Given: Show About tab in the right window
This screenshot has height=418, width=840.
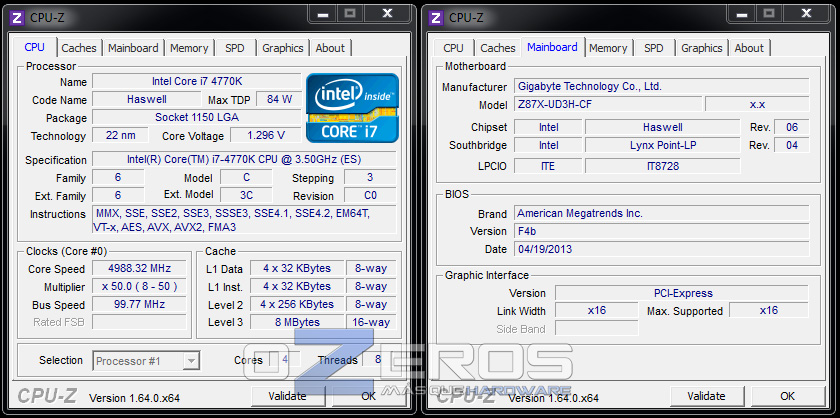Looking at the screenshot, I should [749, 48].
